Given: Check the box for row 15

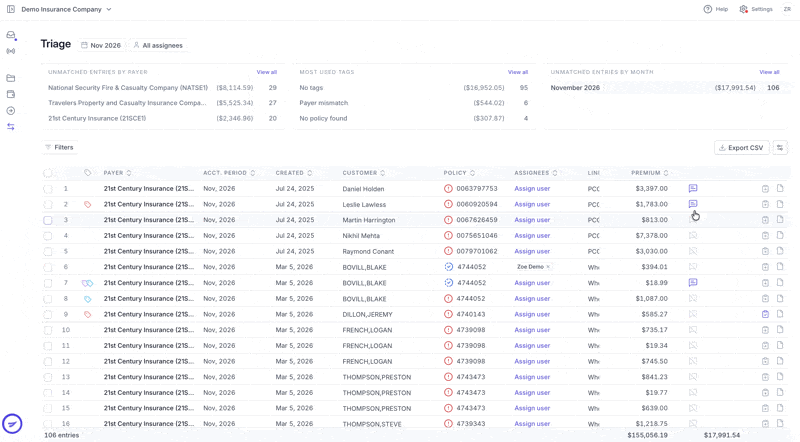Looking at the screenshot, I should (x=48, y=409).
